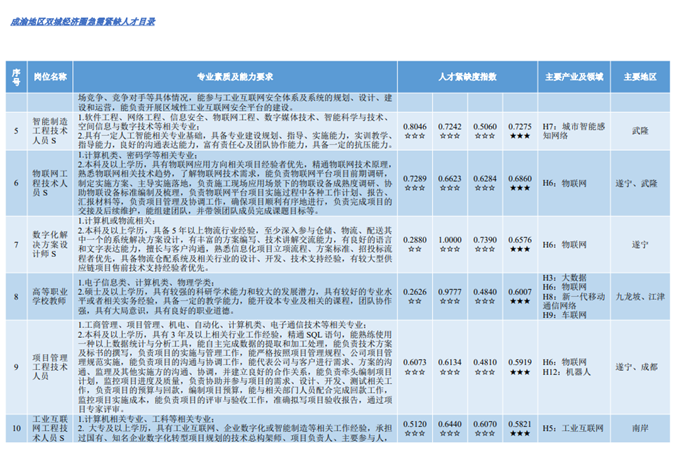This screenshot has width=680, height=455.
Task: Click index value 1.0000
Action: click(450, 239)
